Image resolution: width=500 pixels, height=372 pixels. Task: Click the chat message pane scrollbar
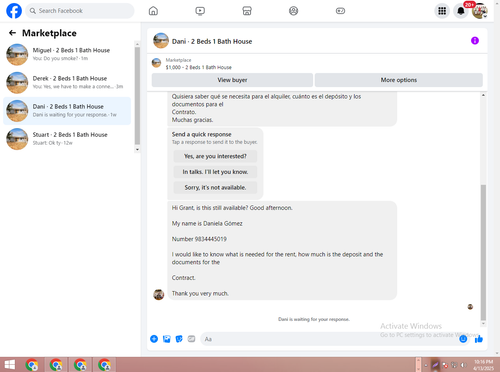pyautogui.click(x=483, y=252)
